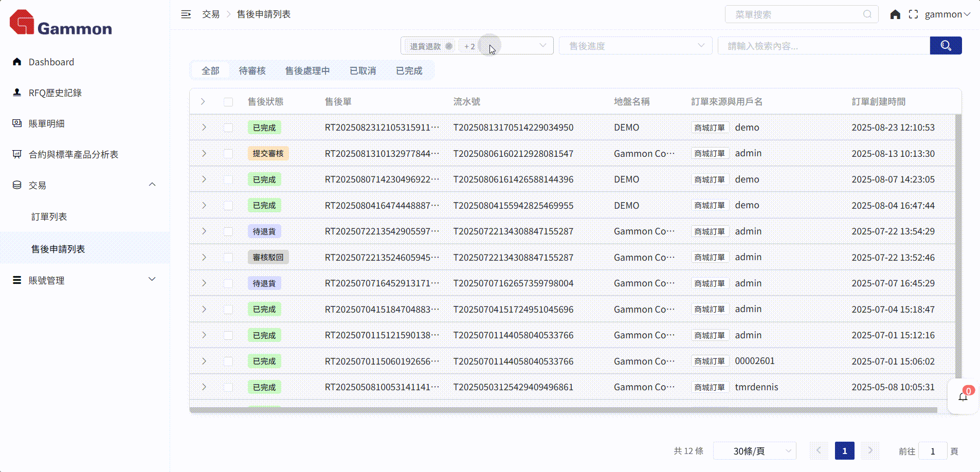980x472 pixels.
Task: Expand the first table row with 已完成 status
Action: pyautogui.click(x=204, y=128)
